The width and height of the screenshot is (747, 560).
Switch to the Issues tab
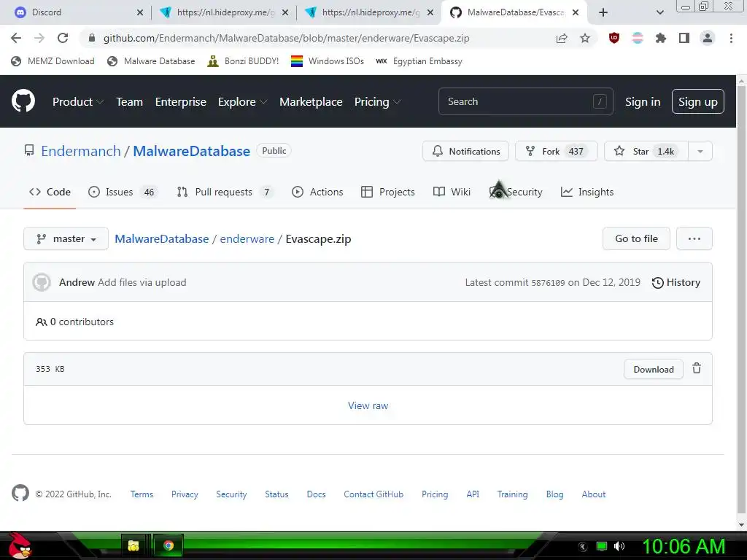pyautogui.click(x=123, y=192)
